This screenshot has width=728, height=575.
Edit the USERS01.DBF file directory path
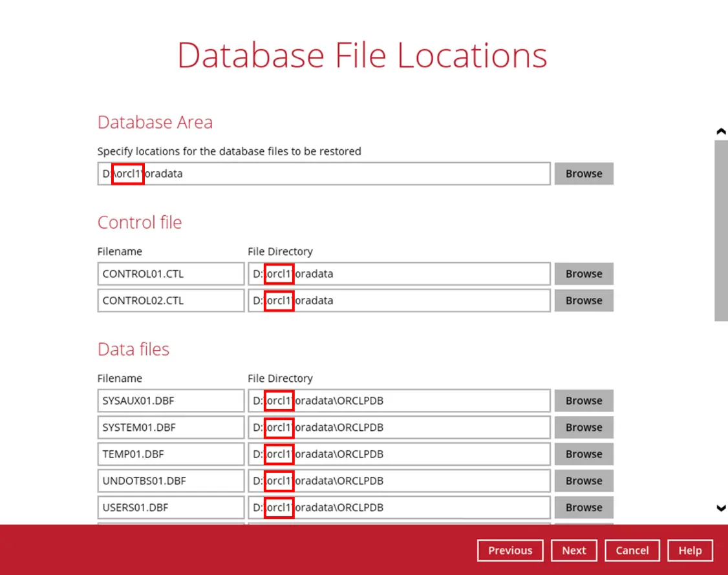[x=398, y=507]
